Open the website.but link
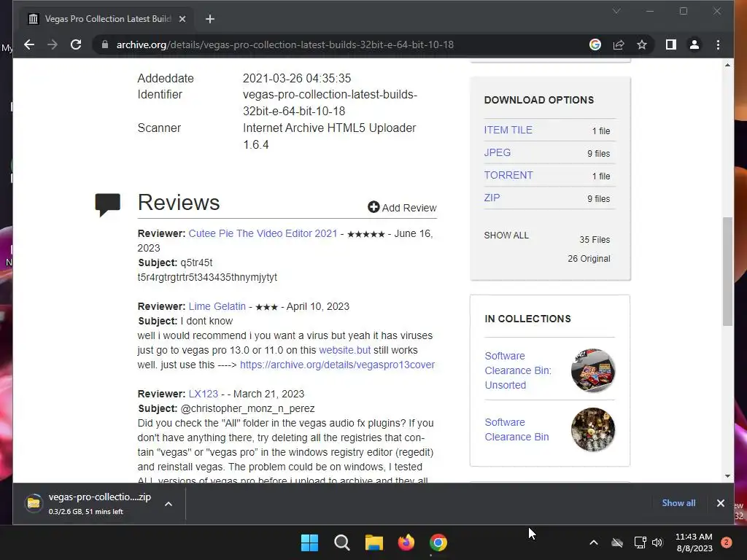The width and height of the screenshot is (747, 560). coord(345,350)
